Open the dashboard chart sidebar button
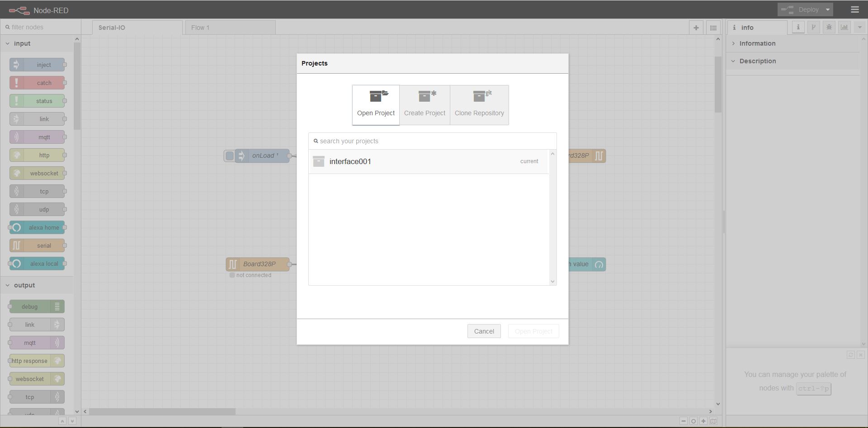 coord(844,27)
